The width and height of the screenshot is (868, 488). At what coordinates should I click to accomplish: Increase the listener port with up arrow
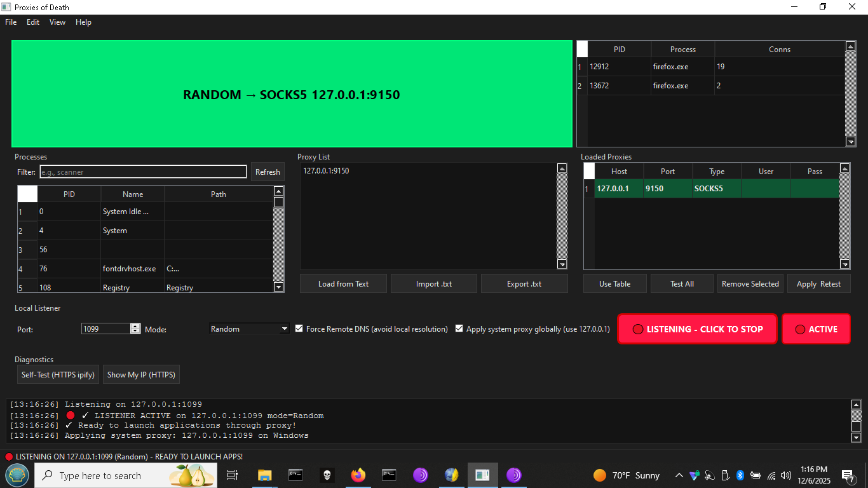click(135, 326)
